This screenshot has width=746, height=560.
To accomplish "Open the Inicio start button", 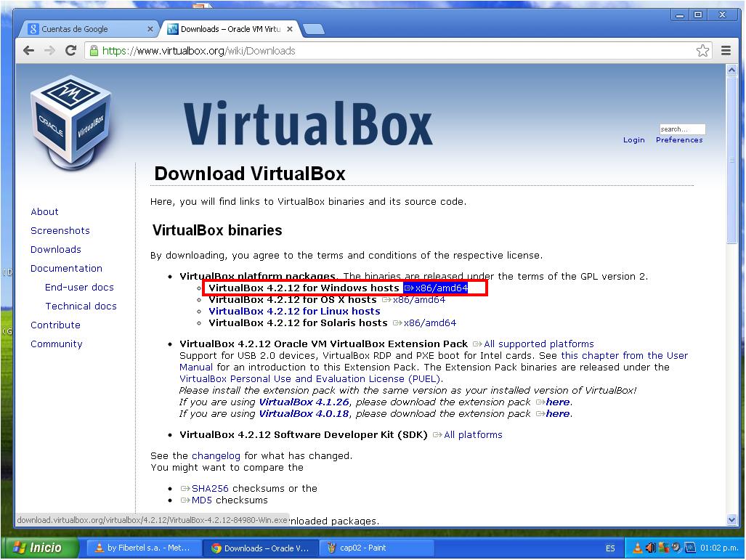I will pyautogui.click(x=39, y=548).
